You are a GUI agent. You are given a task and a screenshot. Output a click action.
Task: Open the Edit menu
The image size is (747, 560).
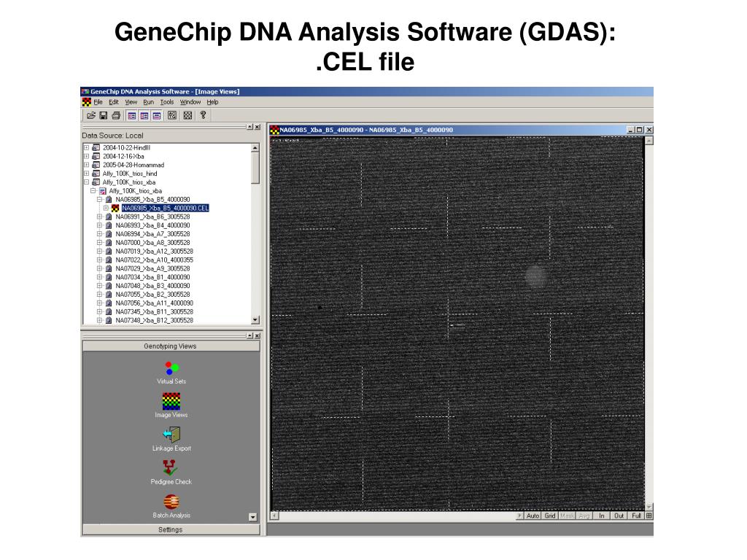point(113,102)
